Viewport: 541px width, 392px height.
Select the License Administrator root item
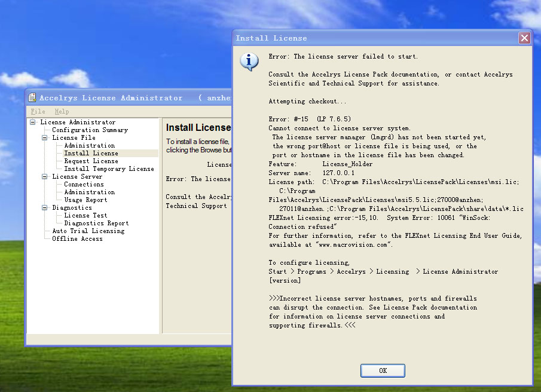(x=78, y=122)
